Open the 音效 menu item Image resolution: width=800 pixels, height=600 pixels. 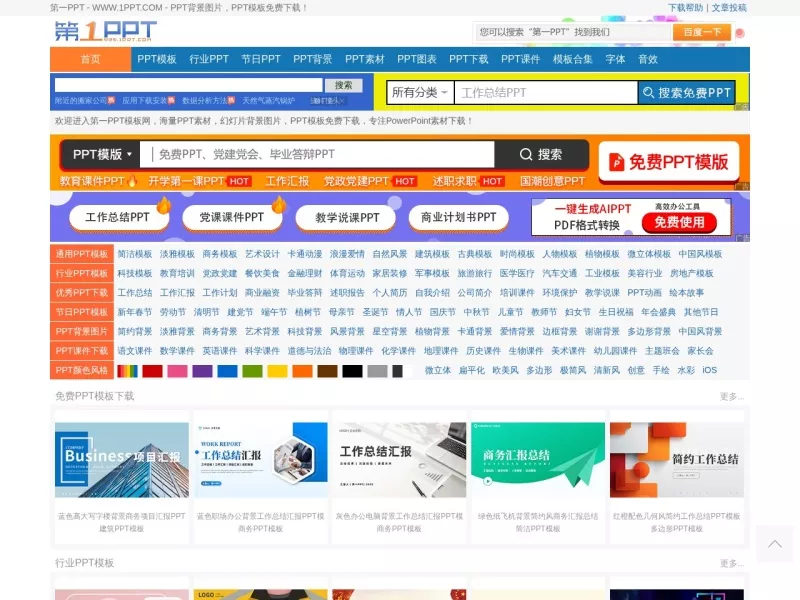[648, 59]
